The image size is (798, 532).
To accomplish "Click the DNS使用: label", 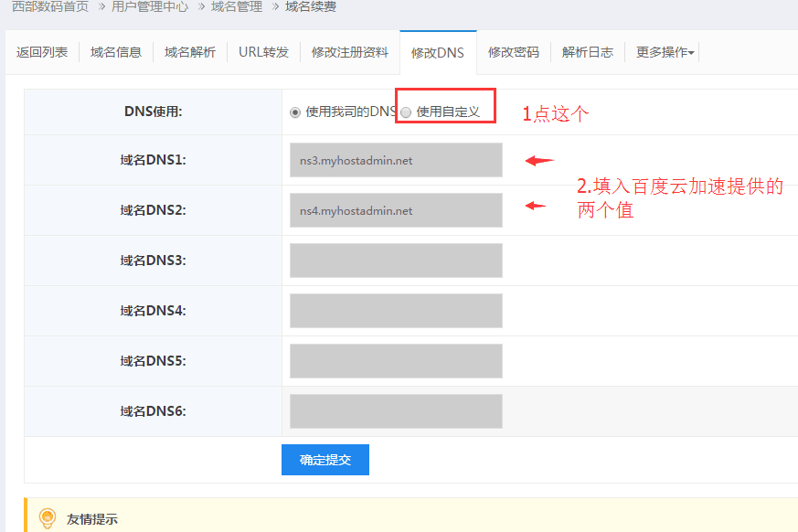I will click(x=154, y=112).
